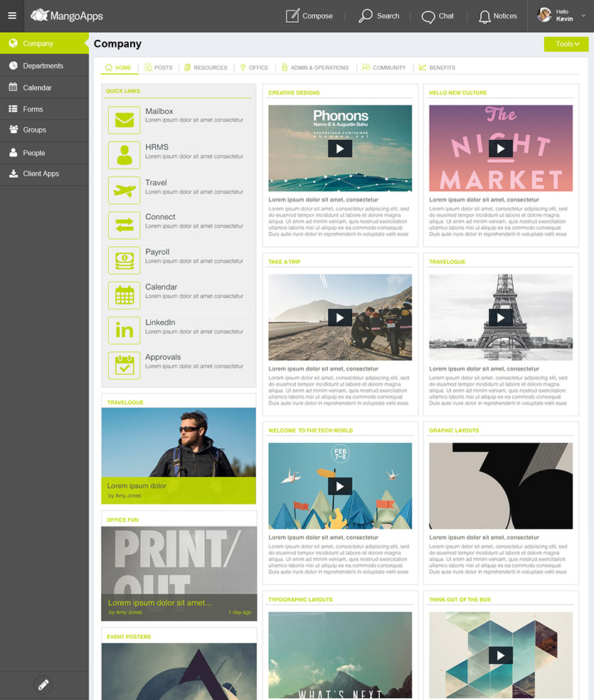Click the Mailbox envelope icon
The width and height of the screenshot is (594, 700).
click(124, 120)
